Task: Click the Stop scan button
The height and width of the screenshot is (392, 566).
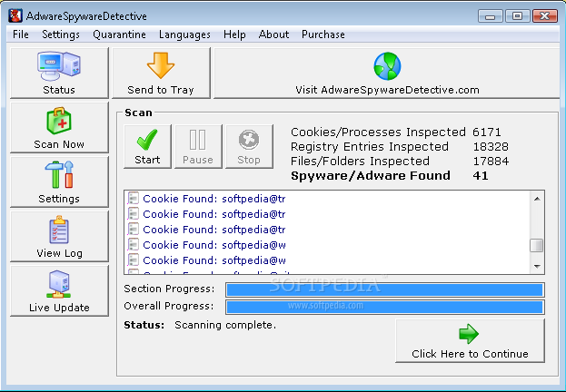Action: click(249, 146)
